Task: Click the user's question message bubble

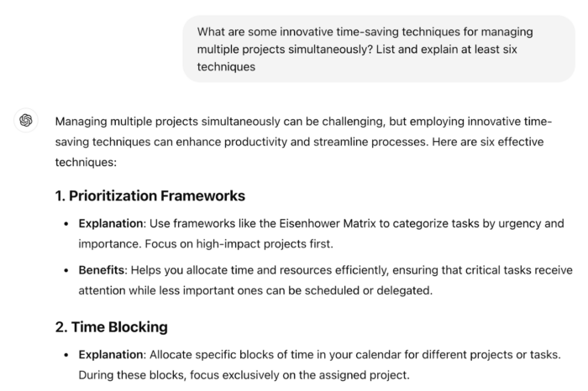Action: 379,50
